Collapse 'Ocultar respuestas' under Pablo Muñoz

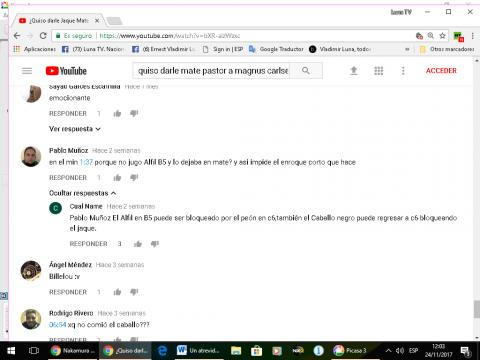click(82, 193)
